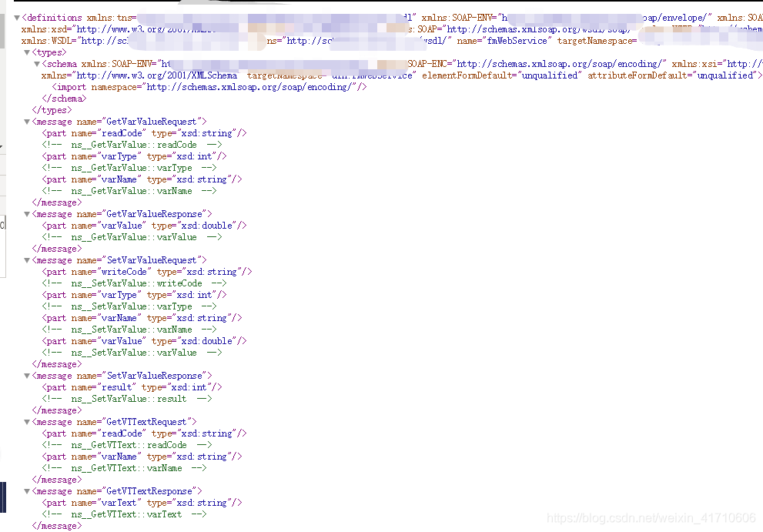Click the message name="SetVarValueRequest" tag text

(x=119, y=260)
